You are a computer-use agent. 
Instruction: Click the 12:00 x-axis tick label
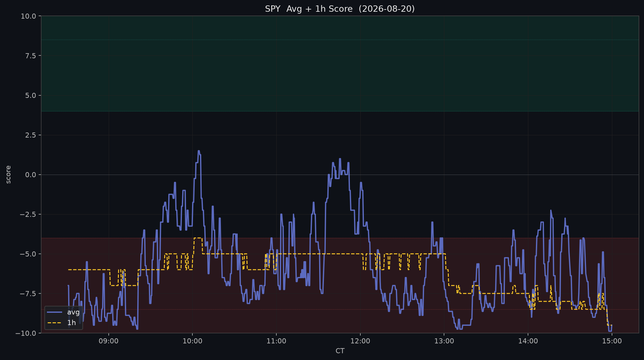click(x=360, y=341)
